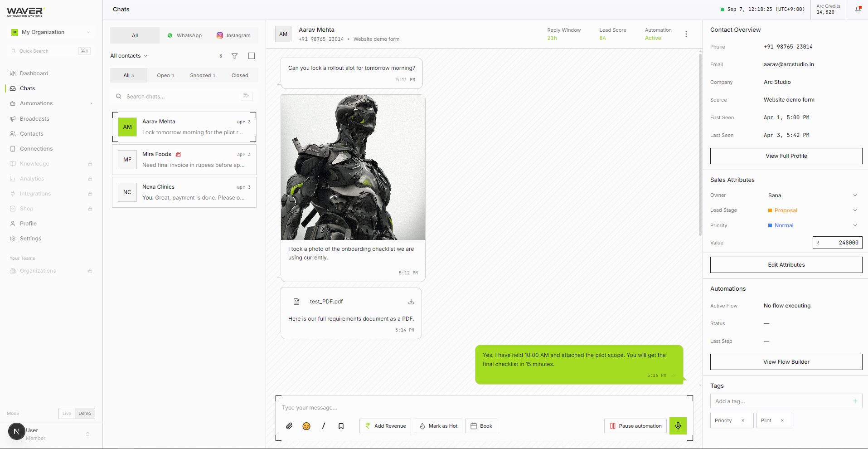
Task: Open the Owner Sana dropdown
Action: tap(813, 195)
